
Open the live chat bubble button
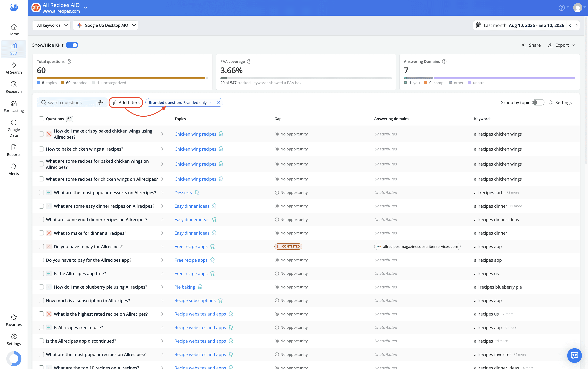(574, 355)
